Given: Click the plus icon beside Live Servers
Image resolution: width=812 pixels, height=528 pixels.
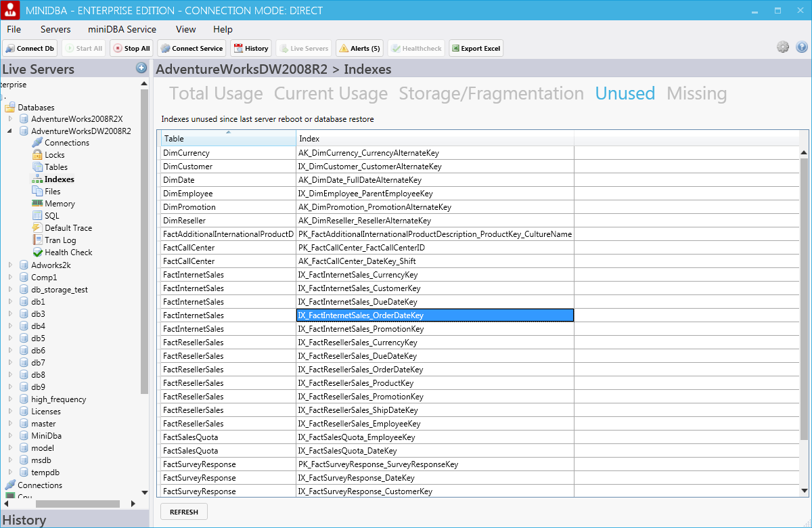Looking at the screenshot, I should [x=141, y=68].
